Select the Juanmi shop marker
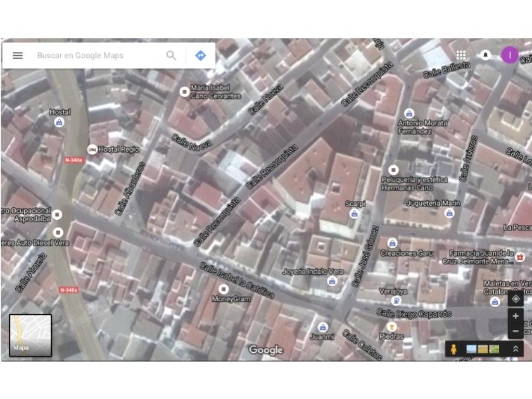The height and width of the screenshot is (399, 532). click(x=322, y=327)
